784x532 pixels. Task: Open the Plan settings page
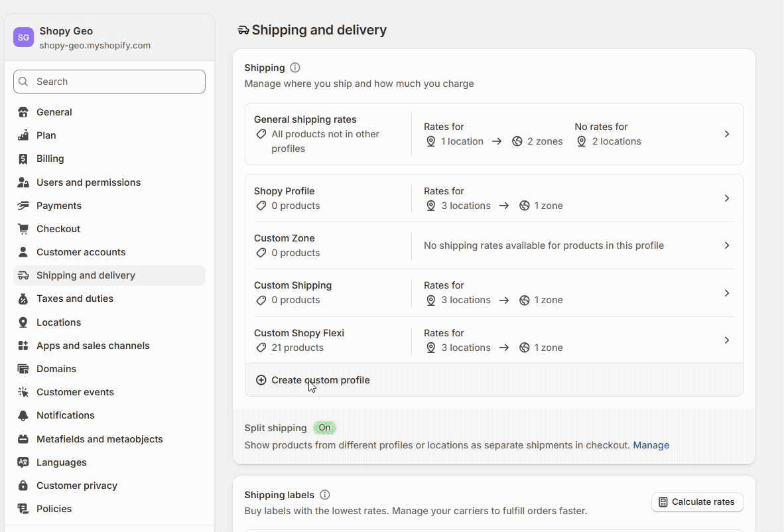[x=109, y=135]
